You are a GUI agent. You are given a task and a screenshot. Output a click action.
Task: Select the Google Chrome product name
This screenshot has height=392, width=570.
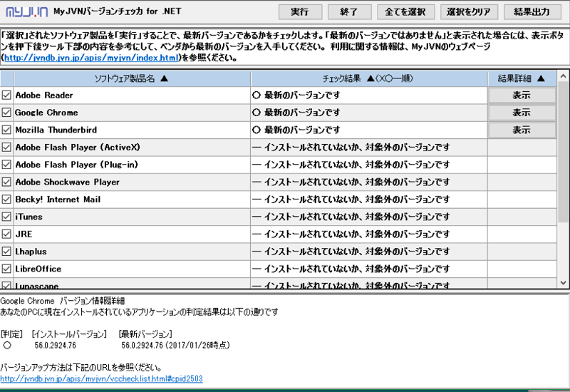pyautogui.click(x=46, y=113)
